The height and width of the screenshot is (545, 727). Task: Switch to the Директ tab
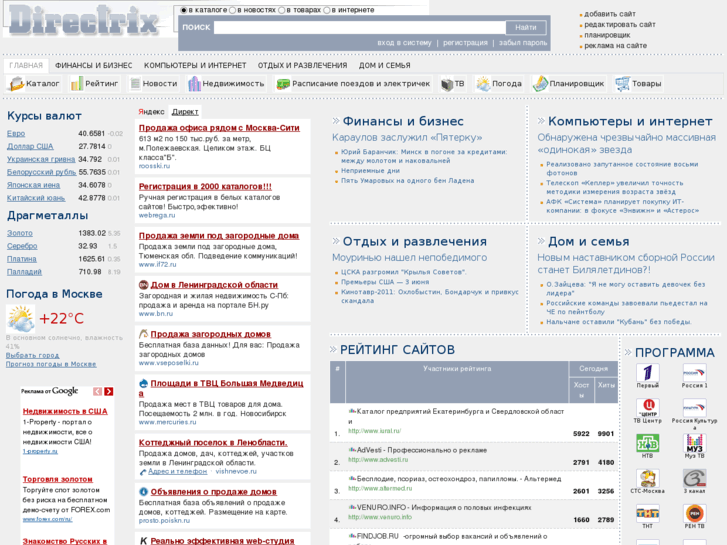pos(185,112)
